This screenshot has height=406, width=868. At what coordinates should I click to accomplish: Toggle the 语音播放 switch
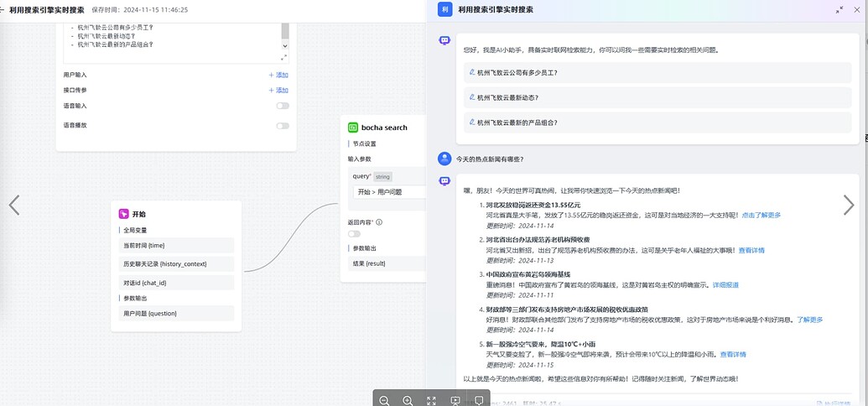tap(283, 126)
